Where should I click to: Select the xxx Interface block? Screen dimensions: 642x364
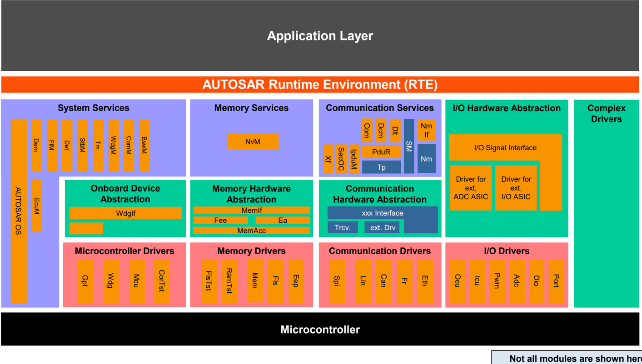(383, 213)
